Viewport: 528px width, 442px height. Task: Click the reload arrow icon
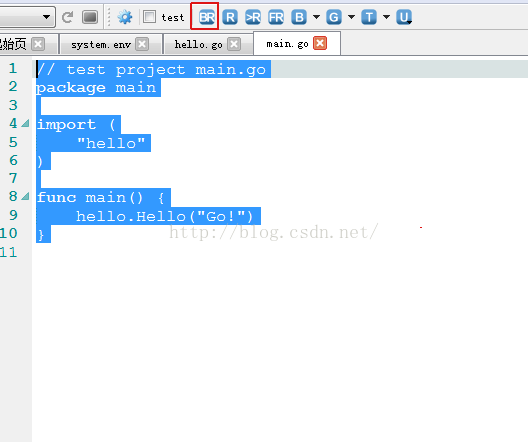68,17
